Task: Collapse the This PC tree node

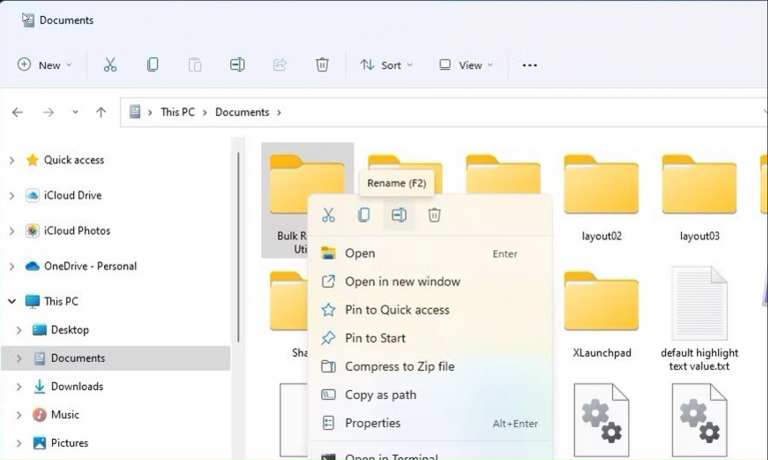Action: click(12, 301)
